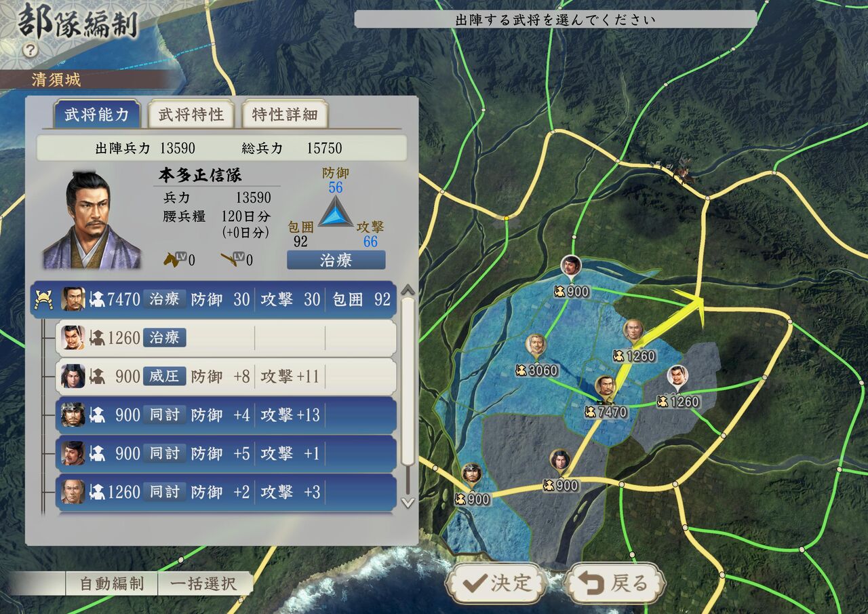Click the 腰兵糧 120日分 supply text
868x614 pixels.
217,216
